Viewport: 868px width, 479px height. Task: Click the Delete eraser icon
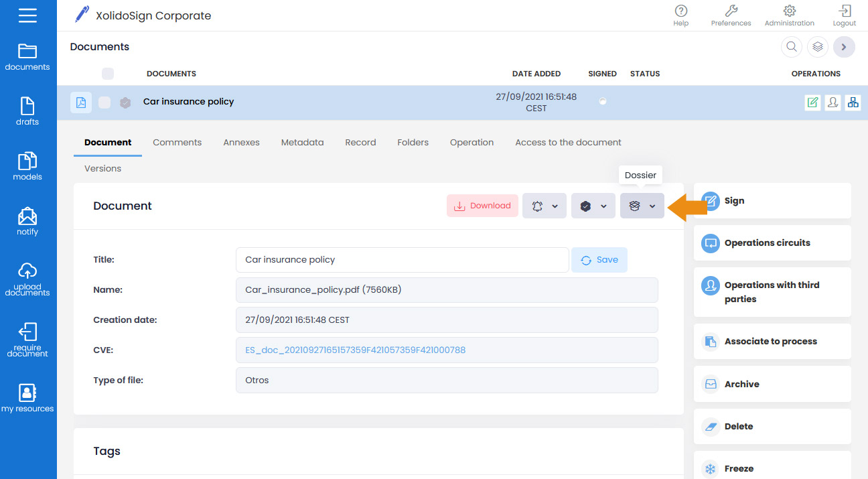[710, 426]
